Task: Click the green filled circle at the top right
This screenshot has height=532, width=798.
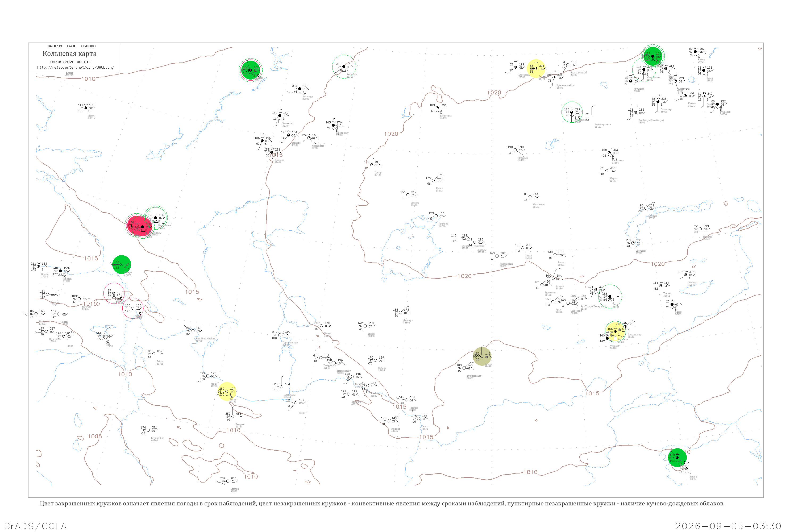Action: click(653, 56)
